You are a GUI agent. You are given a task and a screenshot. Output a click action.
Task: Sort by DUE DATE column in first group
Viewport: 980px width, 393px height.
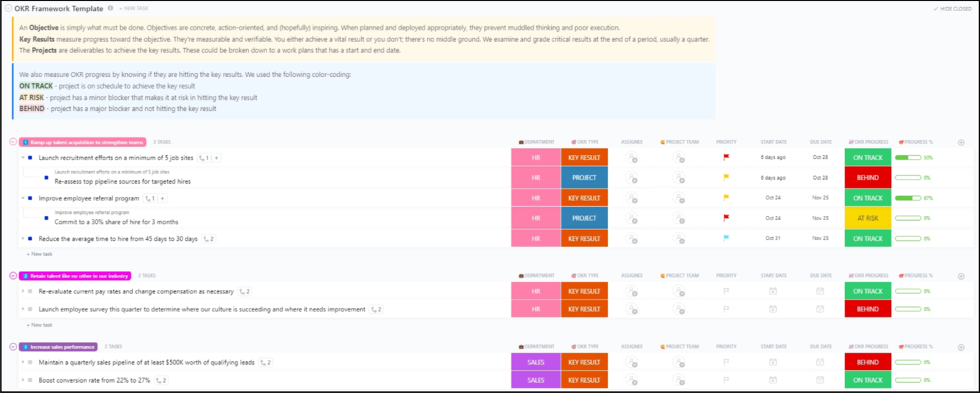pyautogui.click(x=821, y=142)
